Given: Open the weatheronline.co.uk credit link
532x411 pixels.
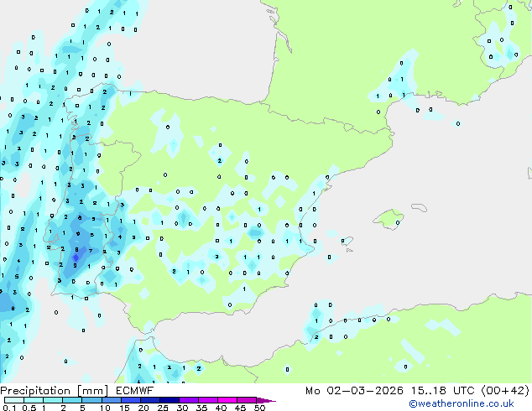Looking at the screenshot, I should 462,403.
